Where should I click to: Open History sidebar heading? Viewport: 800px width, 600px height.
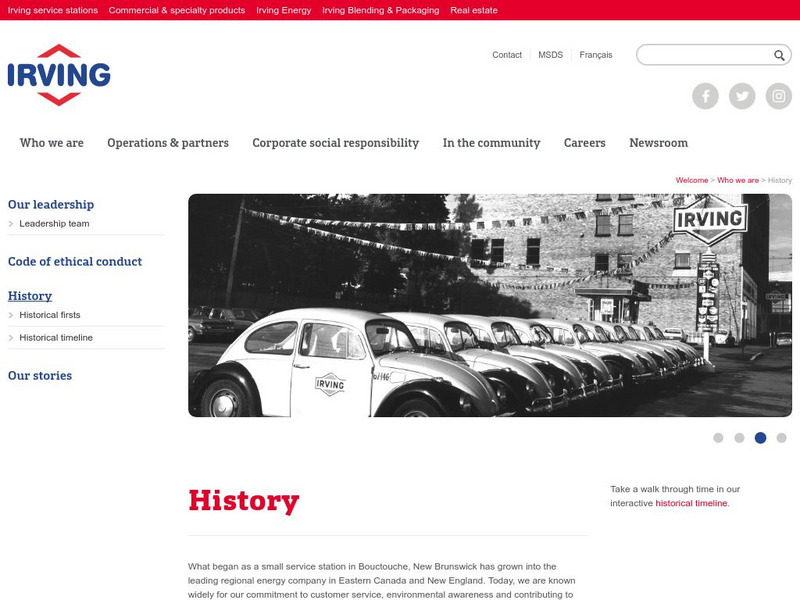coord(30,296)
